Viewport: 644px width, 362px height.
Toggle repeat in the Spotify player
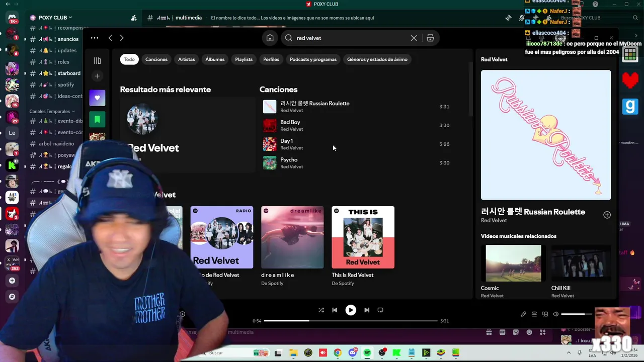pyautogui.click(x=380, y=310)
